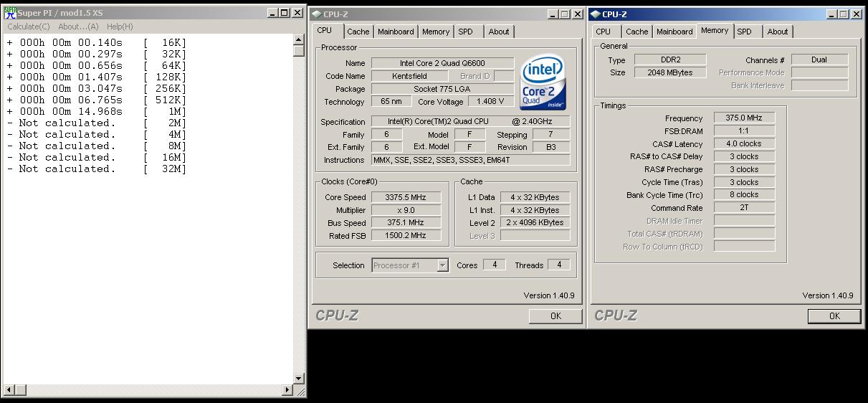
Task: Click the second CPU-Z window's title bar icon
Action: (595, 14)
